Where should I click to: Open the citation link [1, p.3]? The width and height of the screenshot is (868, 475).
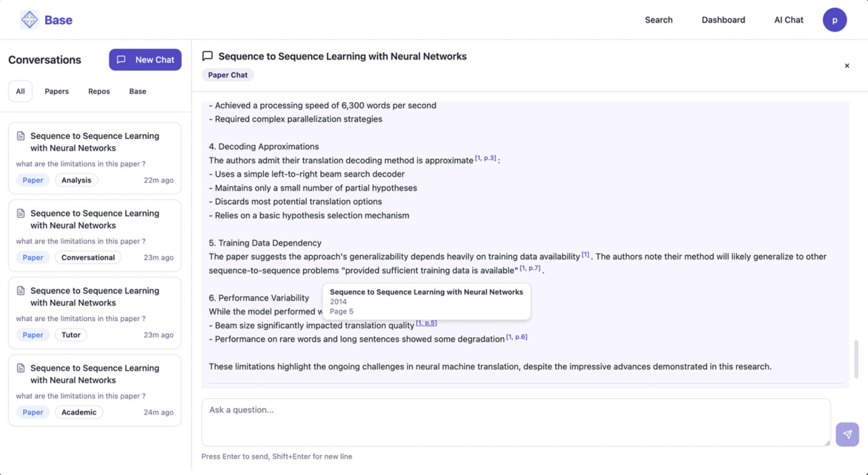485,158
